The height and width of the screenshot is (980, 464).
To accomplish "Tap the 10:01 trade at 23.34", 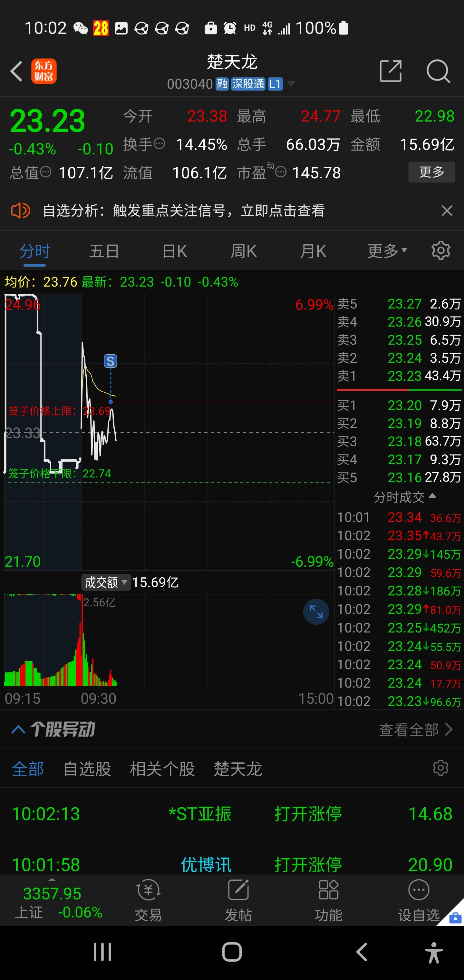I will click(399, 517).
